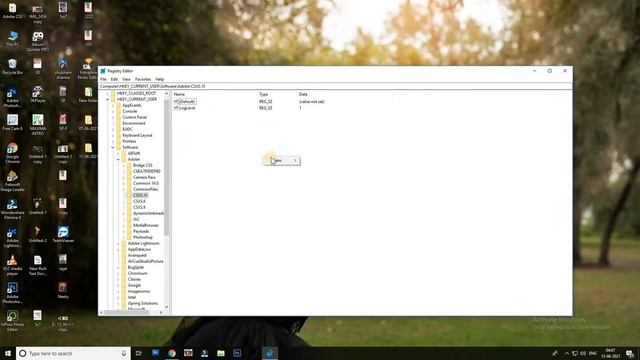Open File Explorer from the taskbar
Image resolution: width=640 pixels, height=360 pixels.
click(221, 353)
